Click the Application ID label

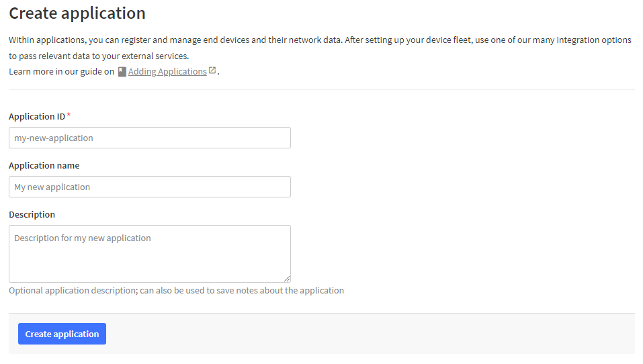[x=37, y=116]
